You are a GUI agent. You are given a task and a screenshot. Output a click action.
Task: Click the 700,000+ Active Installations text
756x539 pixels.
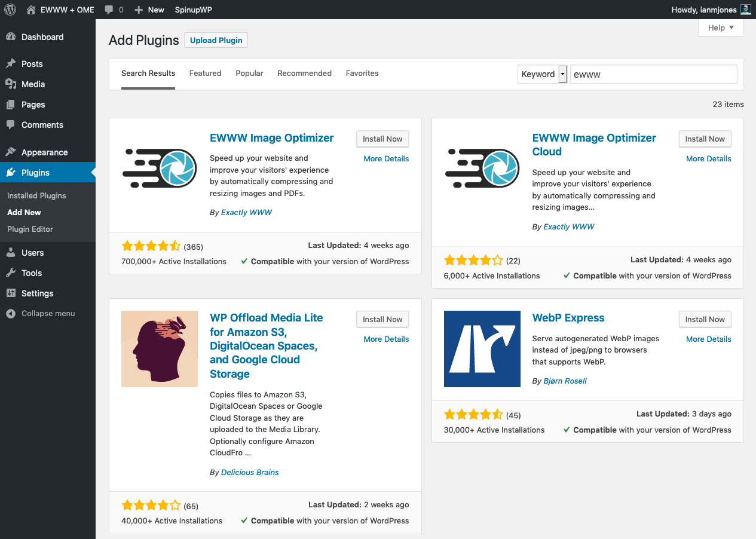click(x=174, y=261)
